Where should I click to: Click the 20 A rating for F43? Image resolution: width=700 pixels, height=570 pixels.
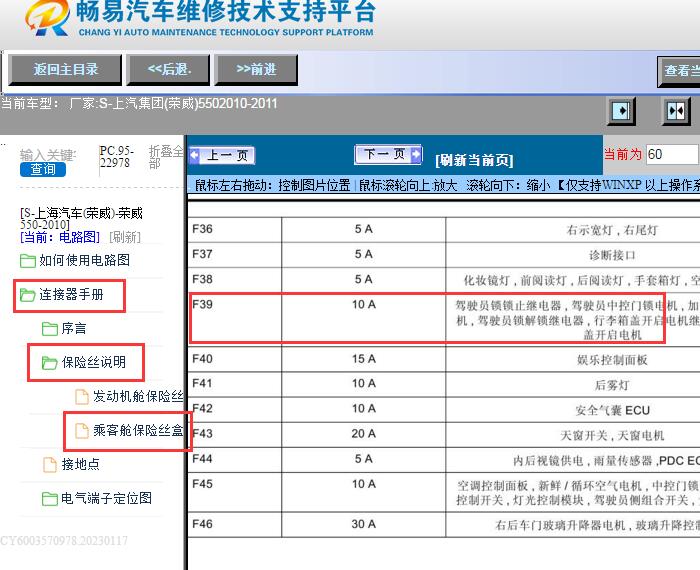pos(363,434)
